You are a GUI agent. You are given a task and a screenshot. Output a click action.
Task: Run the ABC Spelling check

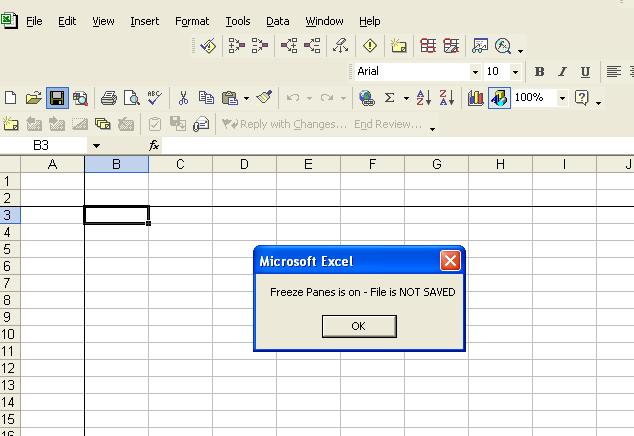pyautogui.click(x=154, y=98)
